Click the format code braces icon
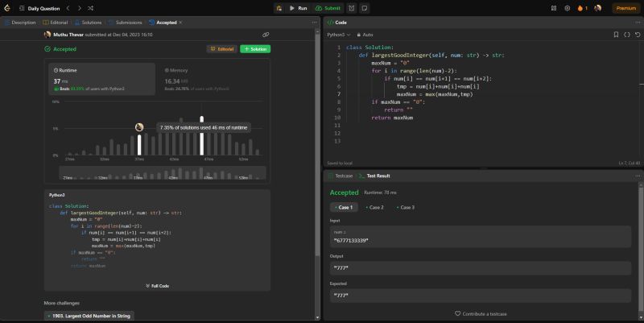Screen dimensions: 644x323 627,35
